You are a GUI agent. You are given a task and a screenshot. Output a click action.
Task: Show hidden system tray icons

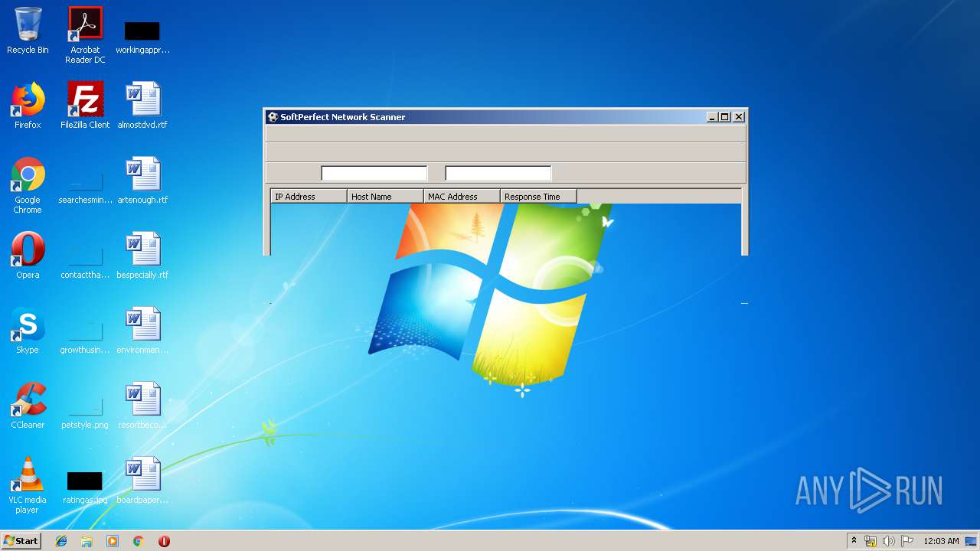[854, 541]
